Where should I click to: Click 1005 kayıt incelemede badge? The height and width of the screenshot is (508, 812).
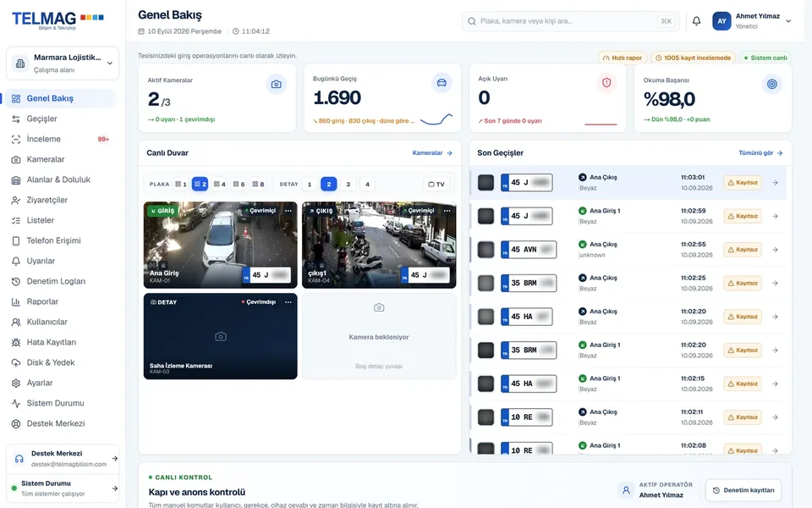click(693, 58)
